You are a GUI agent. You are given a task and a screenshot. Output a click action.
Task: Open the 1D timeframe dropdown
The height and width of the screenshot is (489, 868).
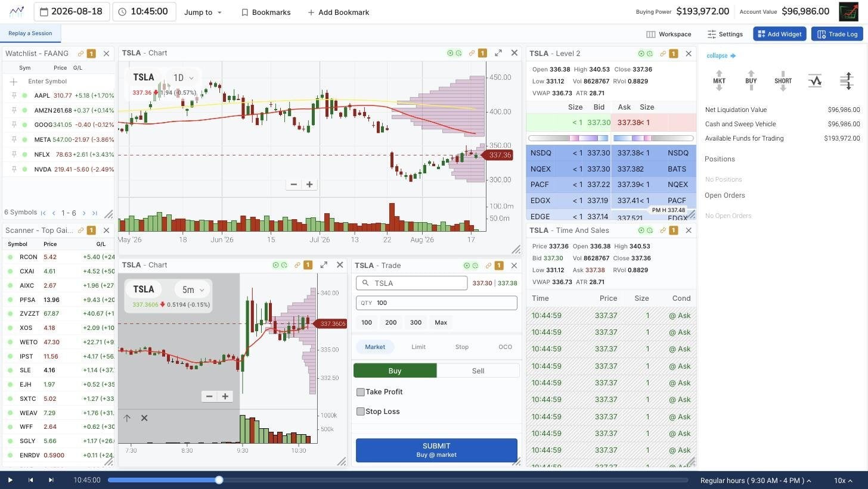pyautogui.click(x=184, y=77)
